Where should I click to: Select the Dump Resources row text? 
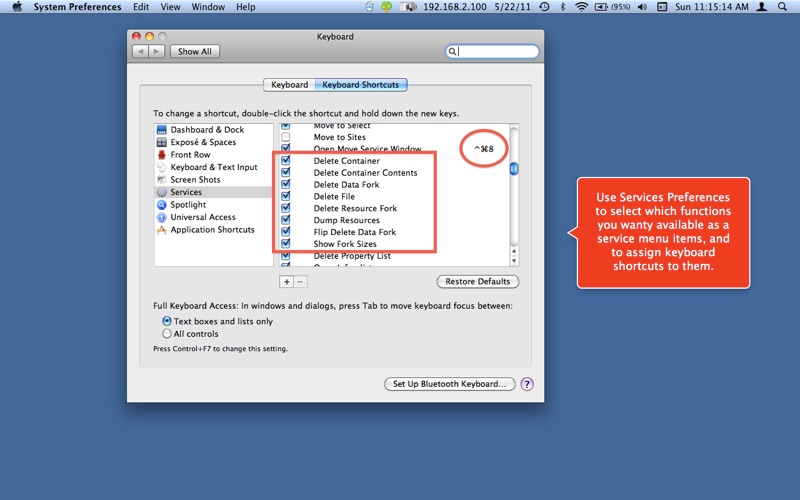coord(346,220)
